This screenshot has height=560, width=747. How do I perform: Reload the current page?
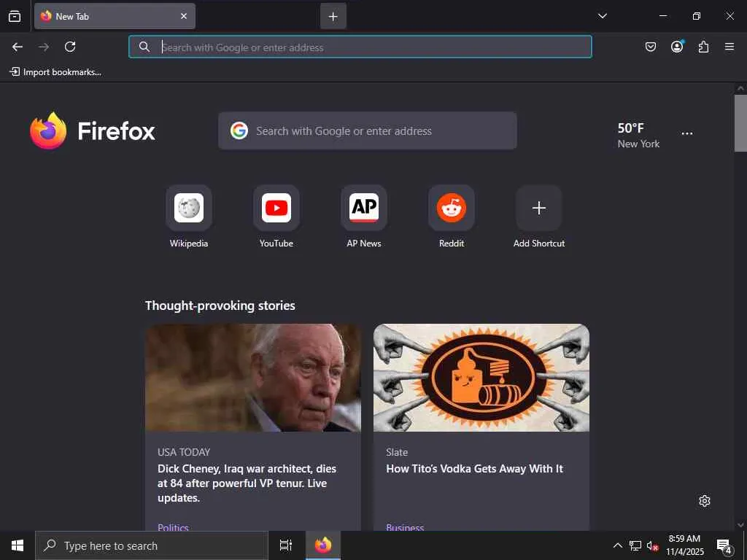(x=70, y=47)
